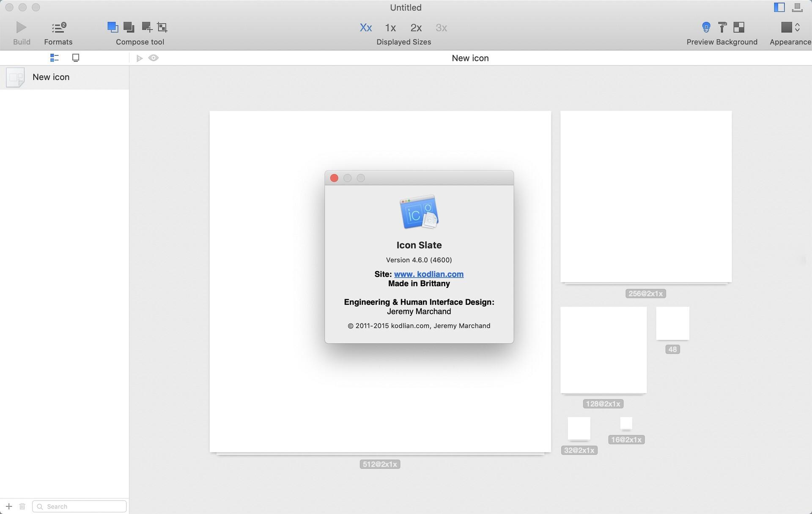Select the 16@2x1x image well
This screenshot has width=812, height=514.
[626, 423]
